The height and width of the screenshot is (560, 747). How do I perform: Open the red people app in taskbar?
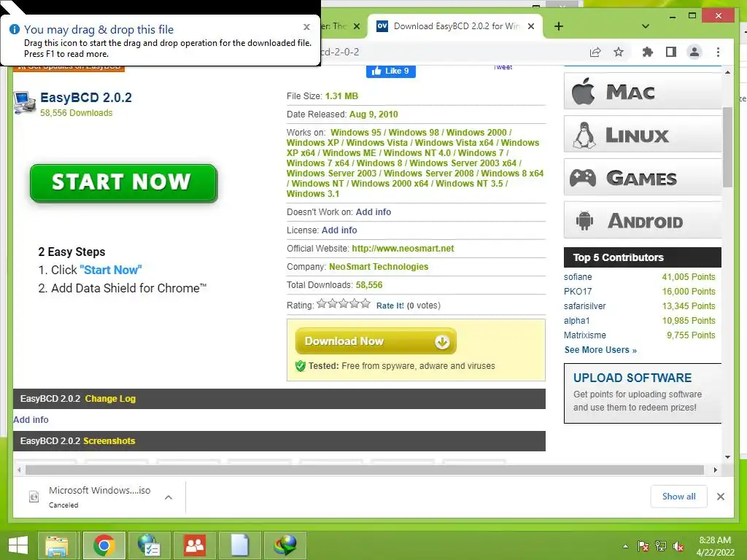194,545
